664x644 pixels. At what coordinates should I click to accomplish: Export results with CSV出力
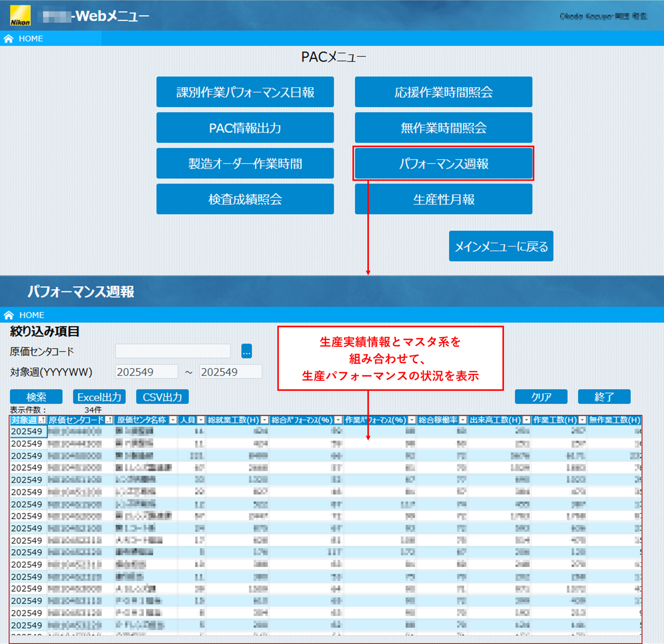(x=162, y=397)
